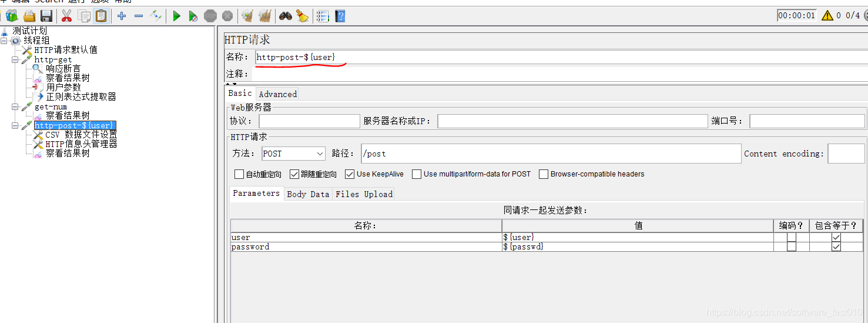The width and height of the screenshot is (868, 323).
Task: Collapse the http-get tree node
Action: pos(15,59)
